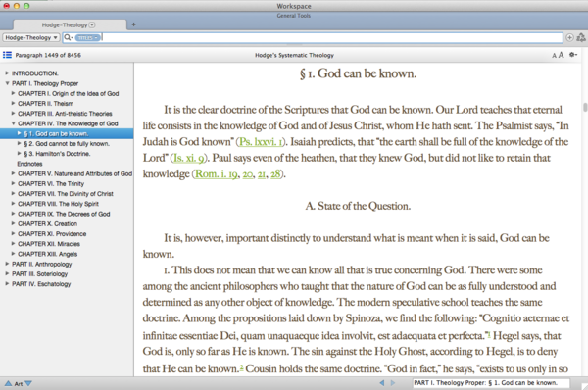Open the gear display settings menu
This screenshot has width=588, height=390.
(572, 55)
